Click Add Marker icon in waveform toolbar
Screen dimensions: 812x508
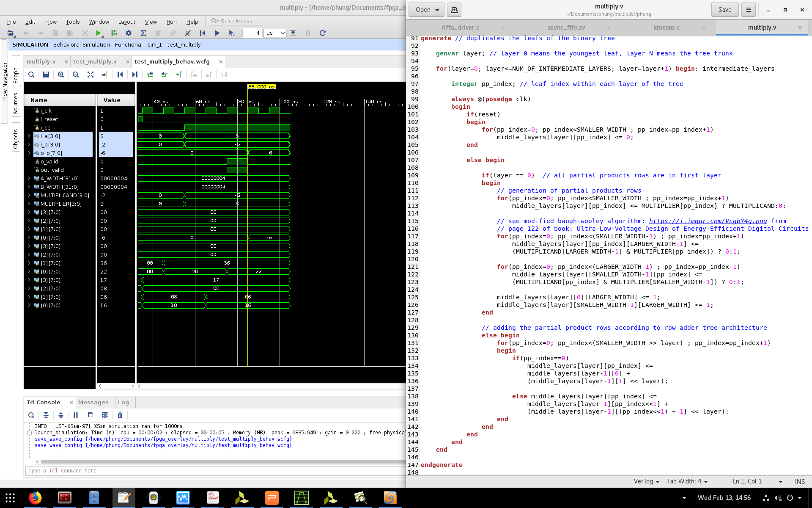179,75
